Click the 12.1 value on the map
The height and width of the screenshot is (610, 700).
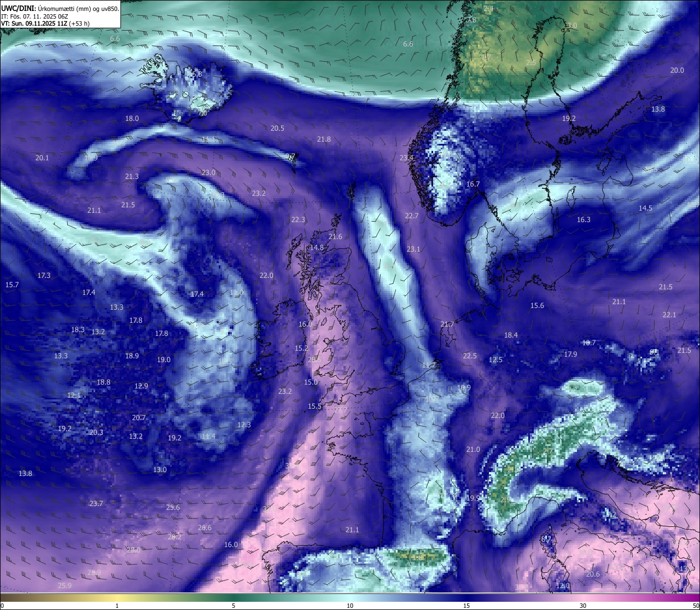tap(74, 395)
